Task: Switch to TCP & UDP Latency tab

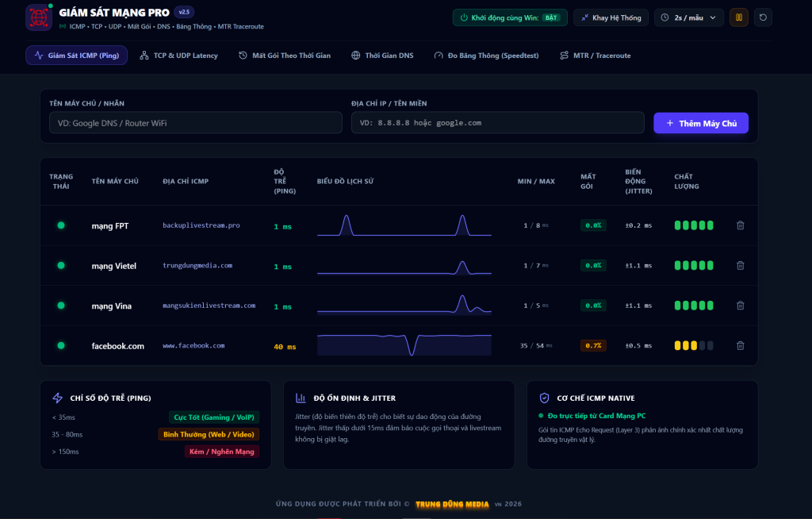Action: pyautogui.click(x=178, y=56)
